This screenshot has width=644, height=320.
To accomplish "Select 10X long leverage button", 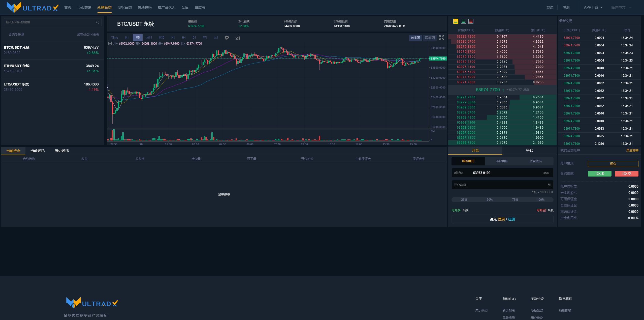I will (599, 173).
